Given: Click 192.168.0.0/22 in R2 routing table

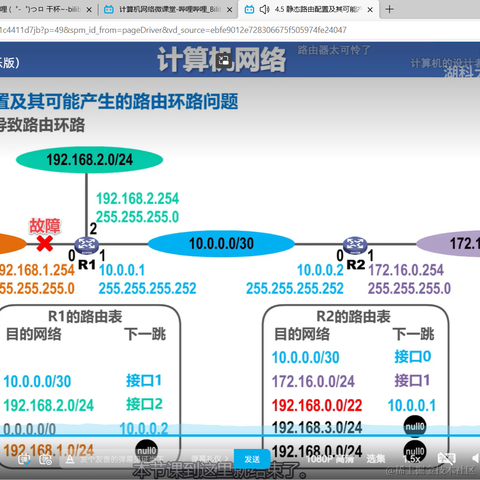Looking at the screenshot, I should click(x=317, y=406).
